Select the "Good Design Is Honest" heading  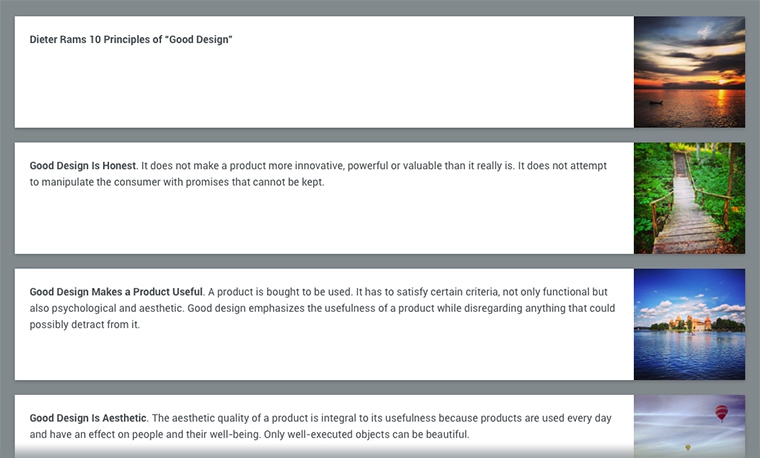coord(83,166)
